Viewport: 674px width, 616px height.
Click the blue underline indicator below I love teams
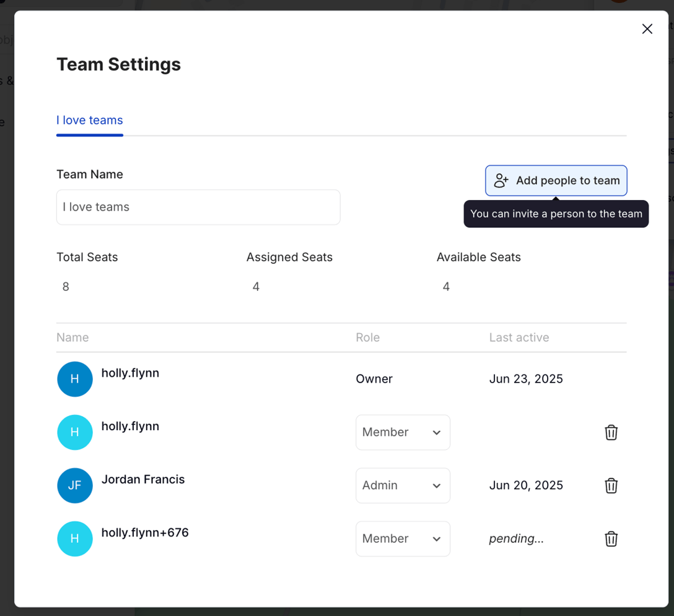89,134
